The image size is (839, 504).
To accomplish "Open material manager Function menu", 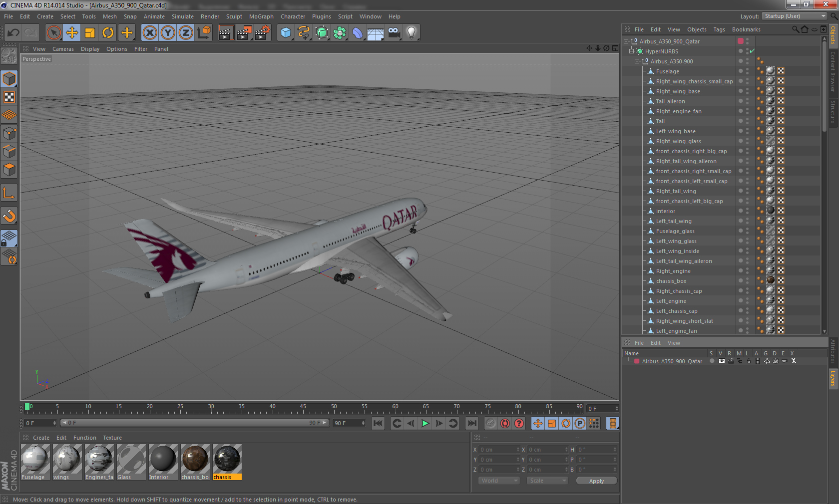I will (x=84, y=438).
